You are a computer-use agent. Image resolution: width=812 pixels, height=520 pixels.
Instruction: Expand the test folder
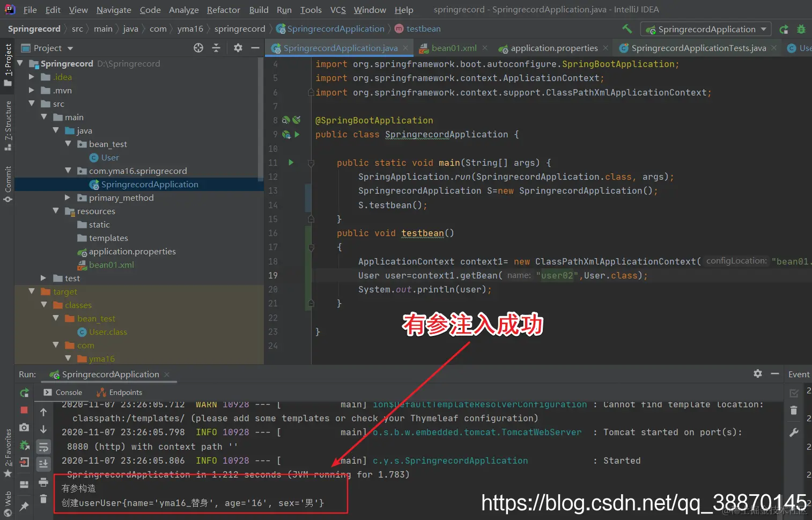point(43,278)
